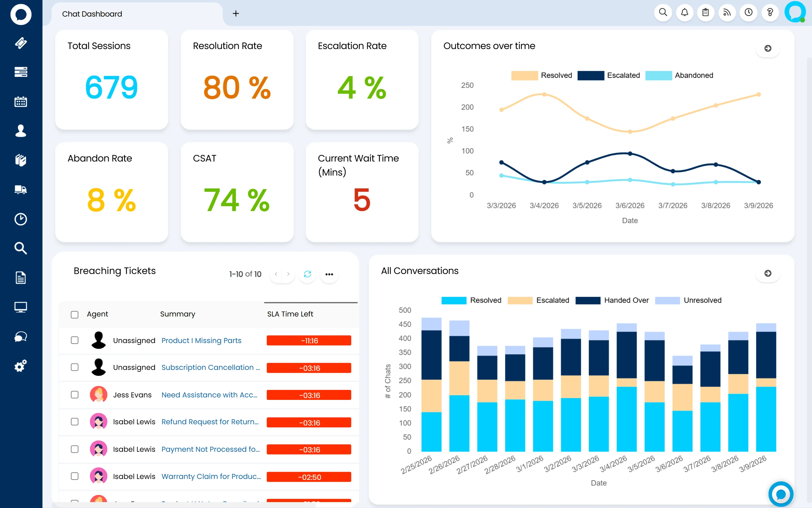Toggle Escalated legend in All Conversations
This screenshot has width=812, height=508.
tap(538, 300)
